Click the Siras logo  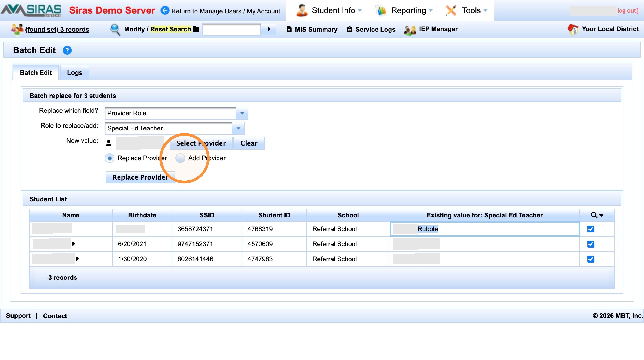click(x=31, y=10)
